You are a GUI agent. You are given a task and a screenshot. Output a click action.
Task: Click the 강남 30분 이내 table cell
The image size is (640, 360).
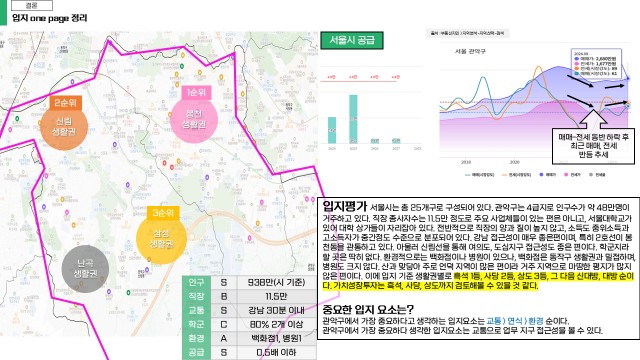pos(276,310)
